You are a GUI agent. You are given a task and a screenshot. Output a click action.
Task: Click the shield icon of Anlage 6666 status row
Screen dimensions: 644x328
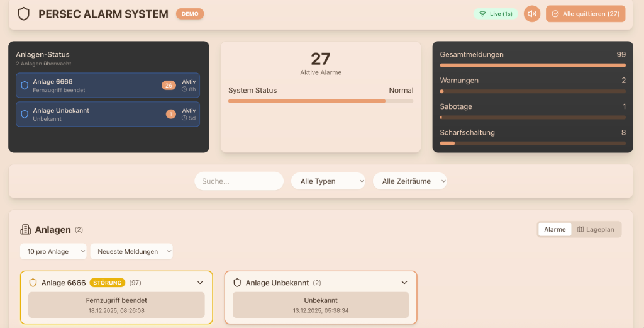pyautogui.click(x=25, y=85)
